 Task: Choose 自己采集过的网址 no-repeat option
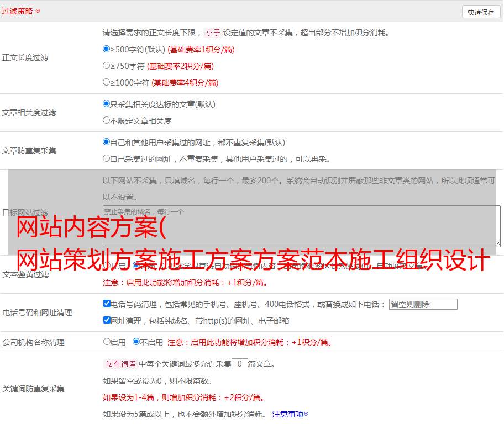pyautogui.click(x=107, y=158)
